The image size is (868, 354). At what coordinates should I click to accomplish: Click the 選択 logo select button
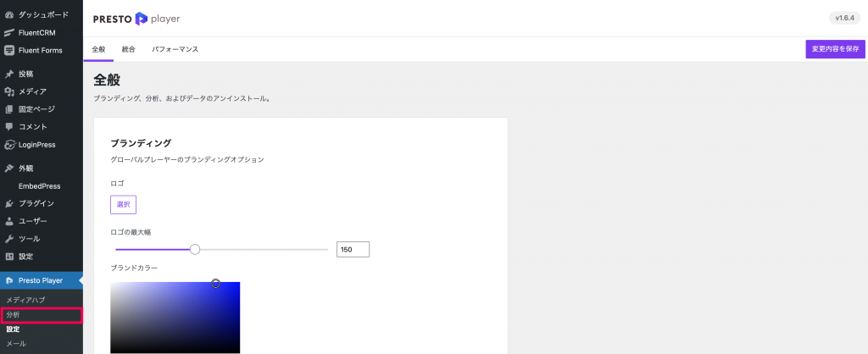pos(124,204)
